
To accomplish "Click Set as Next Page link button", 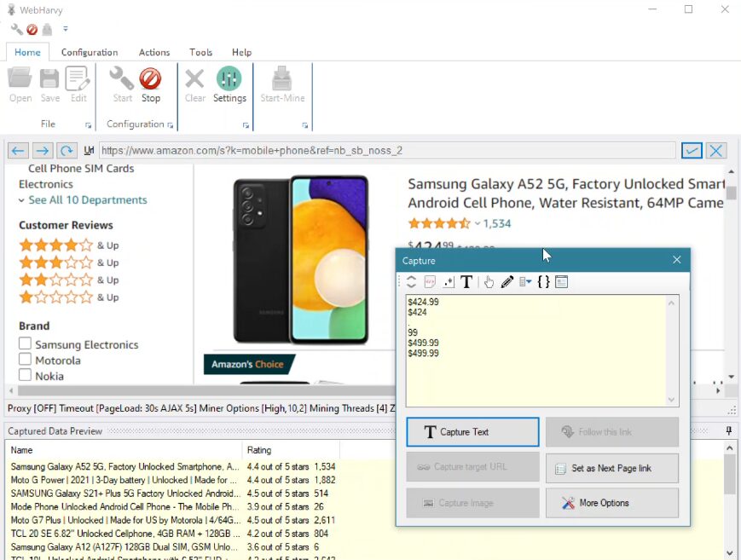I will pos(611,468).
